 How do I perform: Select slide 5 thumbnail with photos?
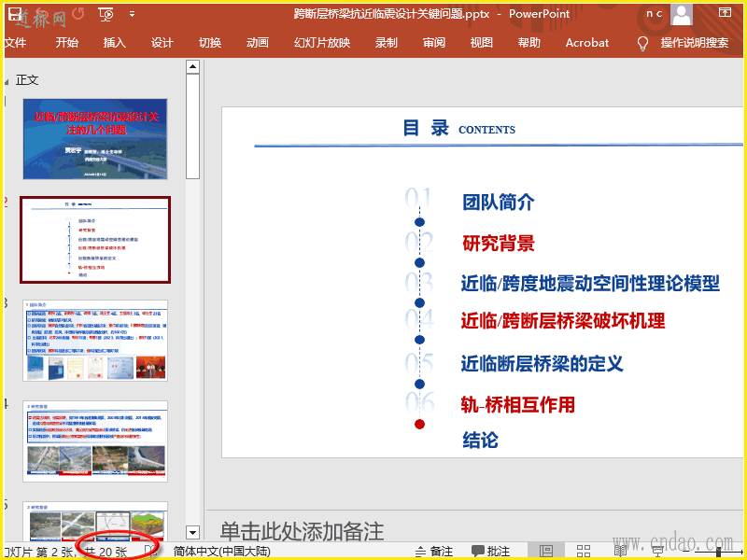(x=95, y=522)
